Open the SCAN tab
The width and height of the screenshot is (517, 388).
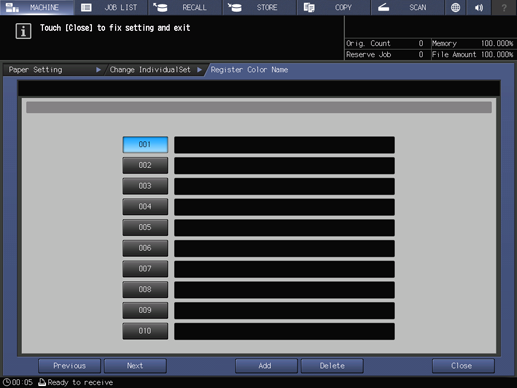point(408,7)
